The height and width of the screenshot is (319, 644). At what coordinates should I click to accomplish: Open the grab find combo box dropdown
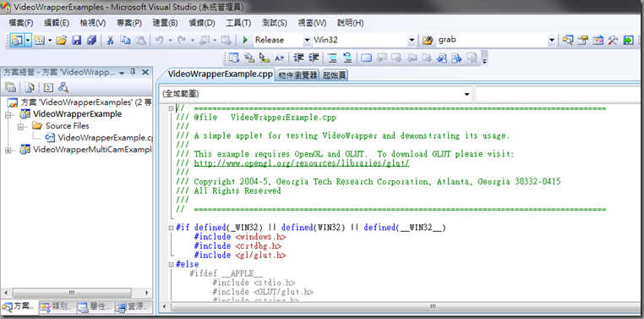click(x=552, y=41)
